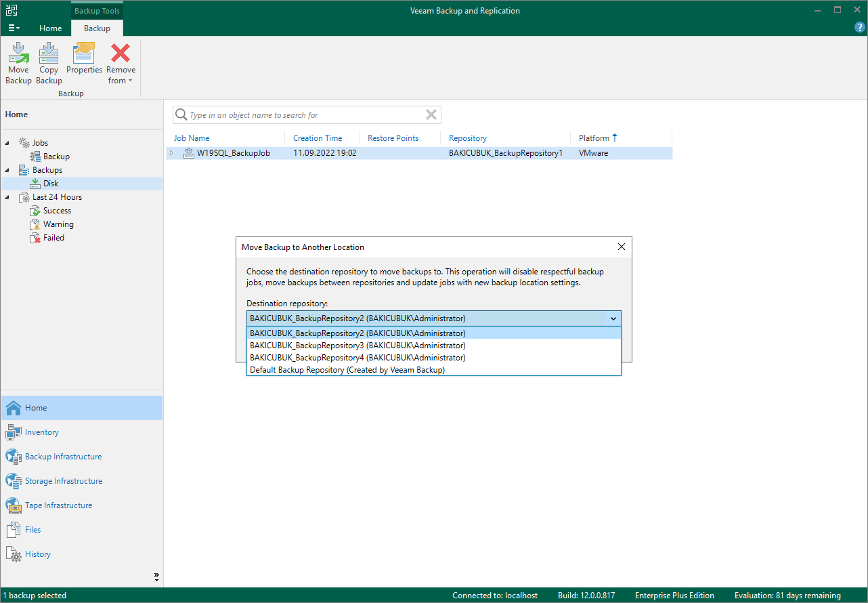Viewport: 868px width, 603px height.
Task: Select the Backups tree item
Action: pyautogui.click(x=47, y=170)
